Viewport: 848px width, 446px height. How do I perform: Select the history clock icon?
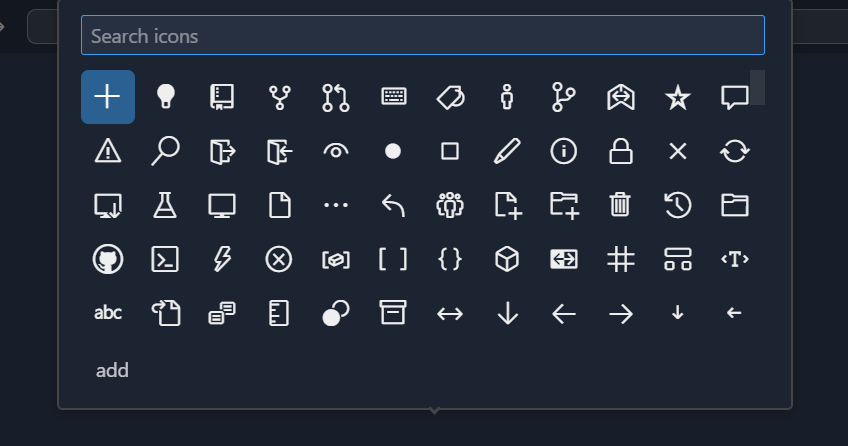pos(678,205)
